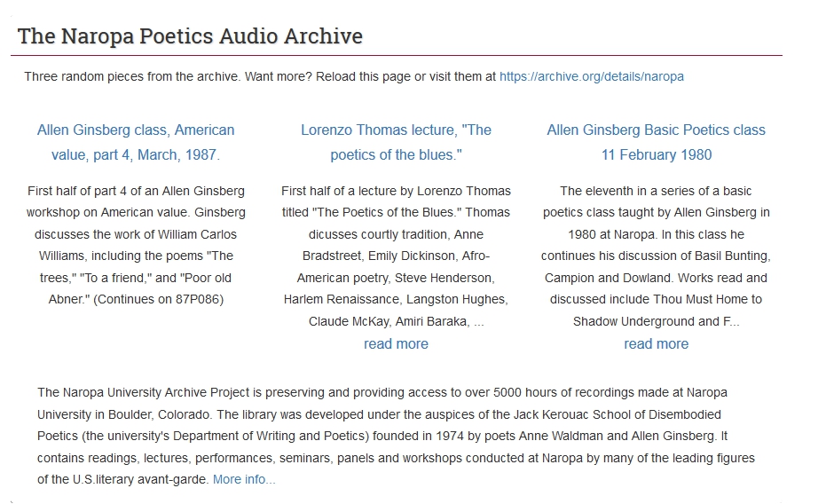Click the "(Continues on 87P086)" text
This screenshot has height=504, width=826.
159,299
